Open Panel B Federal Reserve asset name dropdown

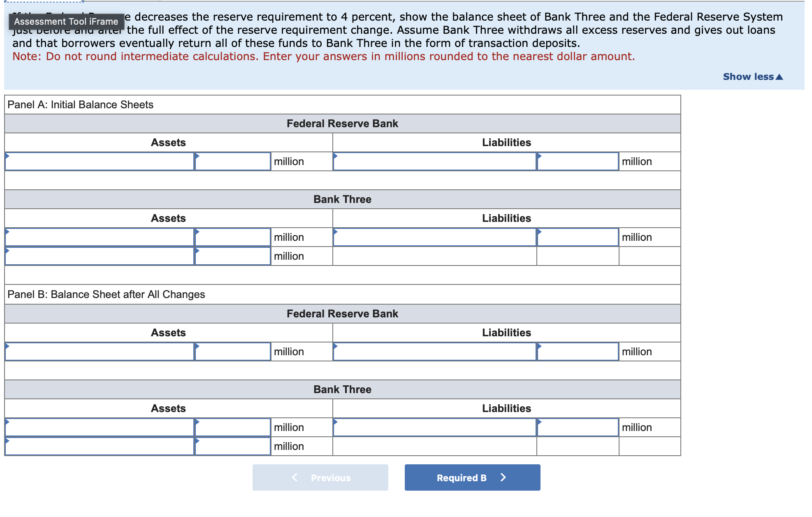(99, 352)
